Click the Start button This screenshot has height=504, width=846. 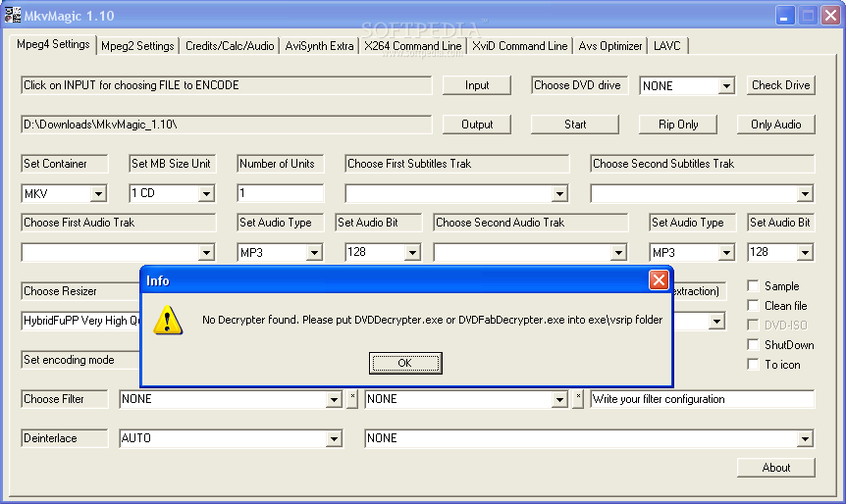click(x=575, y=125)
